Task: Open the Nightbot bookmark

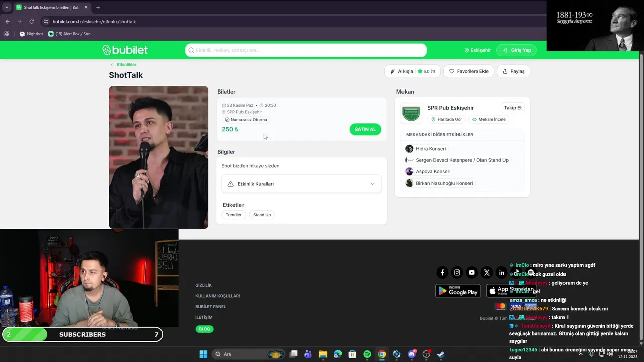Action: coord(31,34)
